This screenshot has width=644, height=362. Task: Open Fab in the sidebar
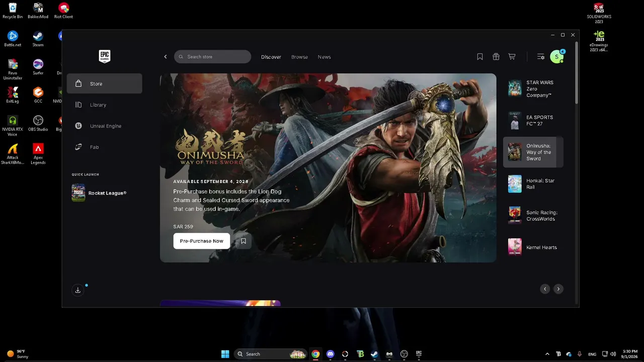pyautogui.click(x=105, y=147)
